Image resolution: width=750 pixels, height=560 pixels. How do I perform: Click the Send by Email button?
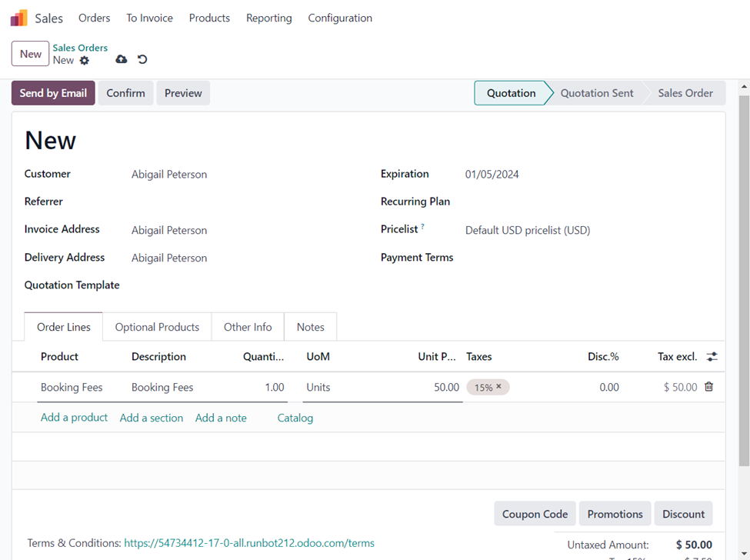53,93
